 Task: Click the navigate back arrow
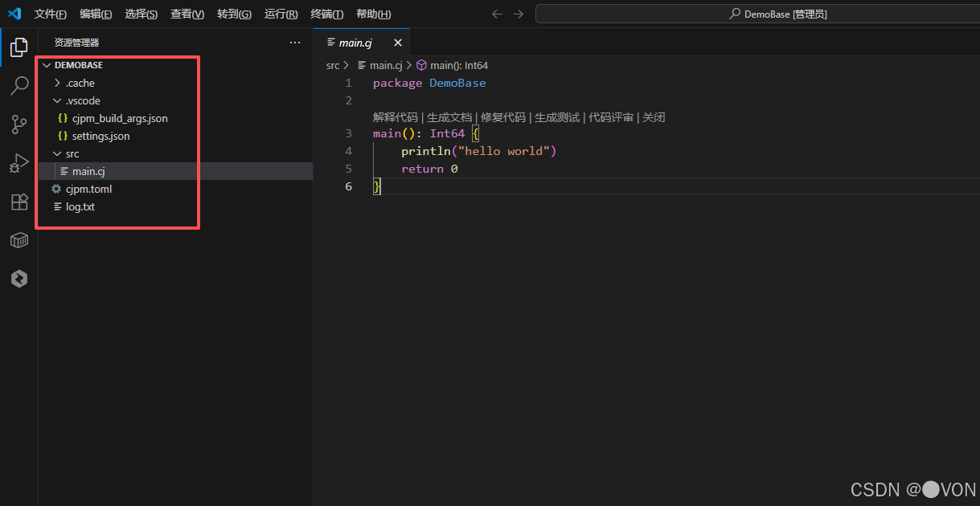pos(497,14)
